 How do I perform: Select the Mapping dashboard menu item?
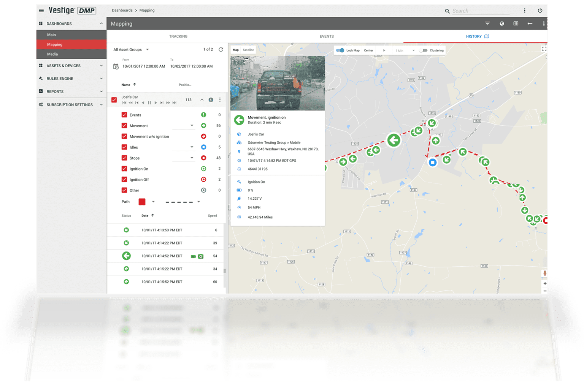[x=71, y=44]
